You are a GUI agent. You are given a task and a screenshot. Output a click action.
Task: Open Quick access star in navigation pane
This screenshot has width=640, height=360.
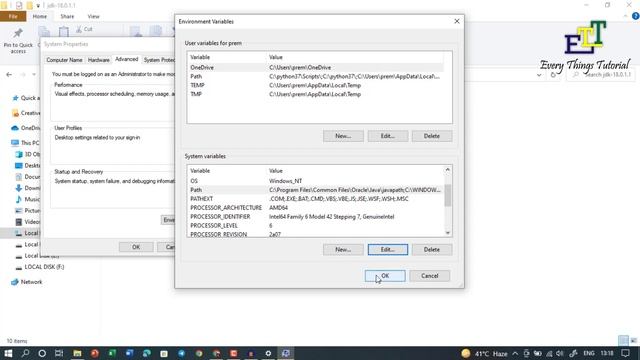pos(16,98)
